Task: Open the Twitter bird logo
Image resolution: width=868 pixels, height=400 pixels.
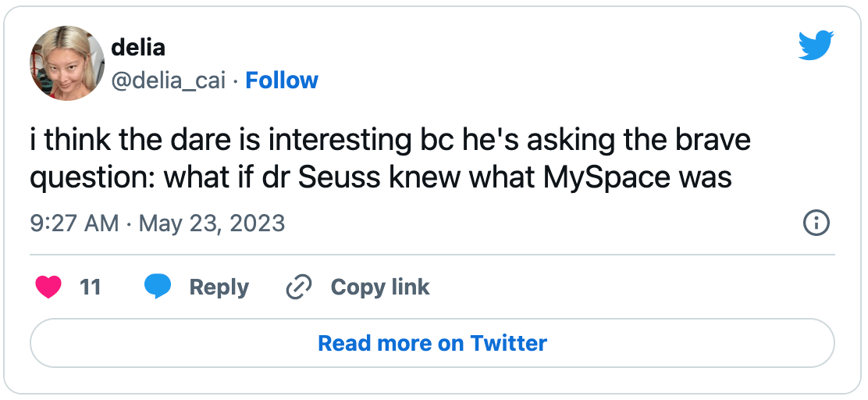Action: [x=816, y=46]
